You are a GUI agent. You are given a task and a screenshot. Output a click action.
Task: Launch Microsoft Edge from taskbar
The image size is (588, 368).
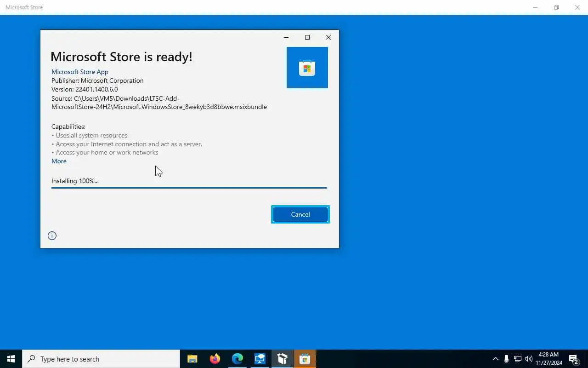(x=237, y=359)
